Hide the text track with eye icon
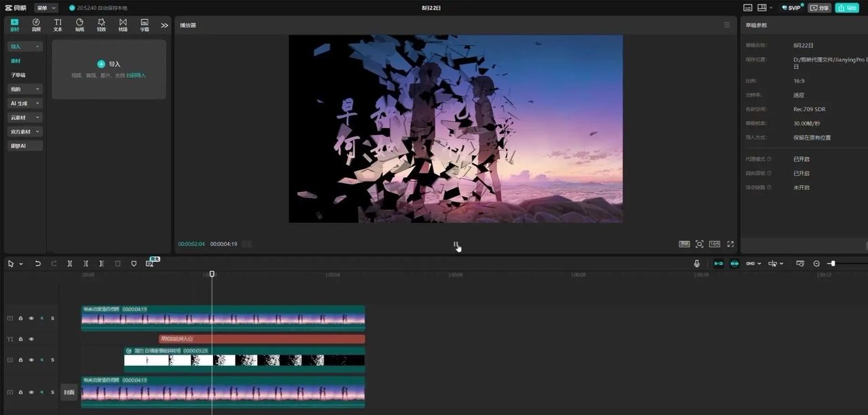The height and width of the screenshot is (415, 868). 31,339
